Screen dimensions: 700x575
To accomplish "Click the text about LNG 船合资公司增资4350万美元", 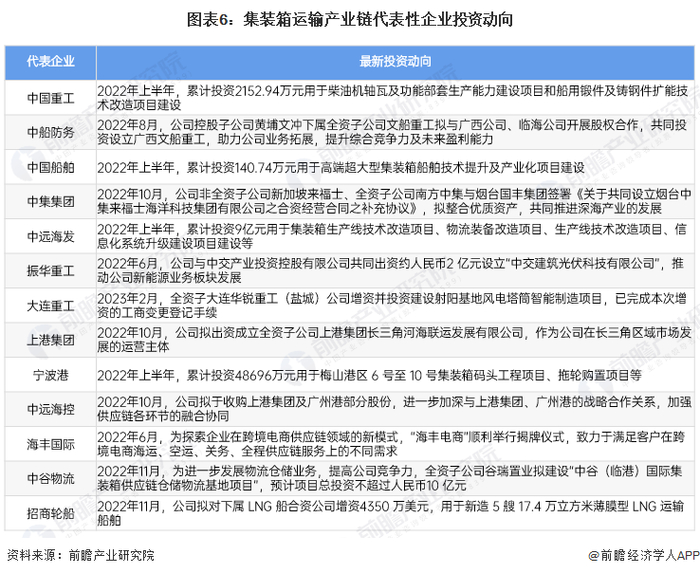I will click(x=391, y=513).
